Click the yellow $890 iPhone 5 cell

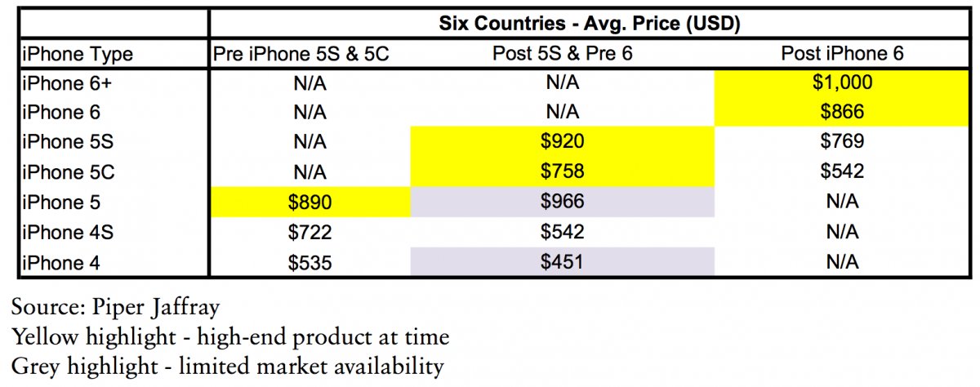310,202
